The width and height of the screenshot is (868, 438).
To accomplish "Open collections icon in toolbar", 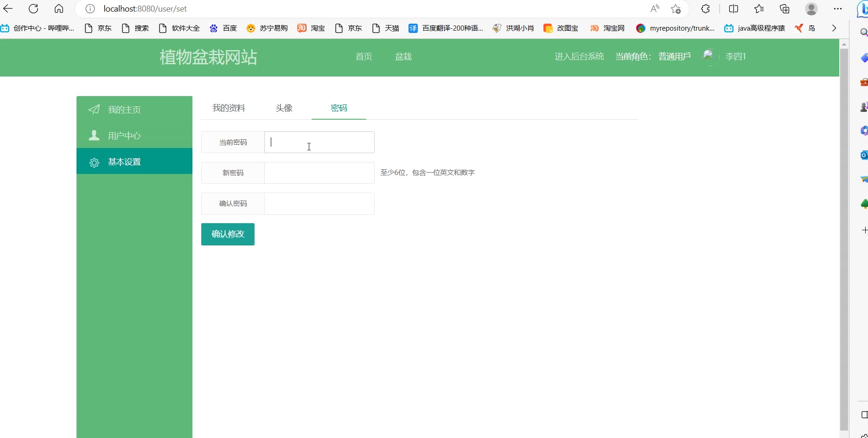I will point(785,9).
